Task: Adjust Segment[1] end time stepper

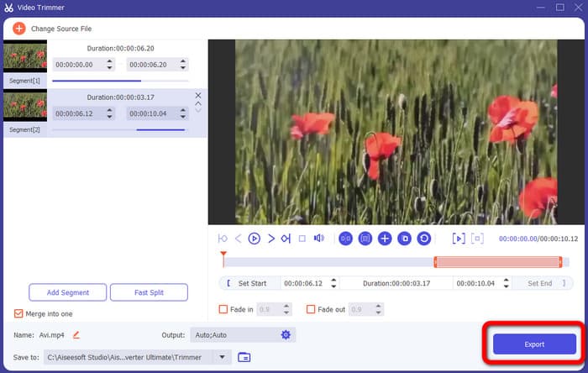Action: pos(183,65)
